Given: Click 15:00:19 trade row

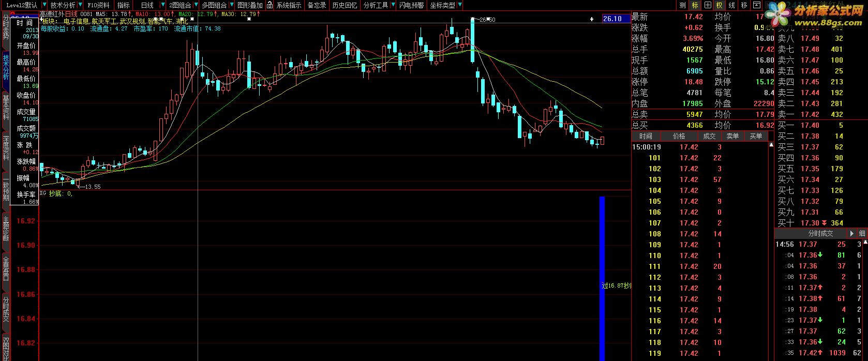Looking at the screenshot, I should tap(700, 147).
